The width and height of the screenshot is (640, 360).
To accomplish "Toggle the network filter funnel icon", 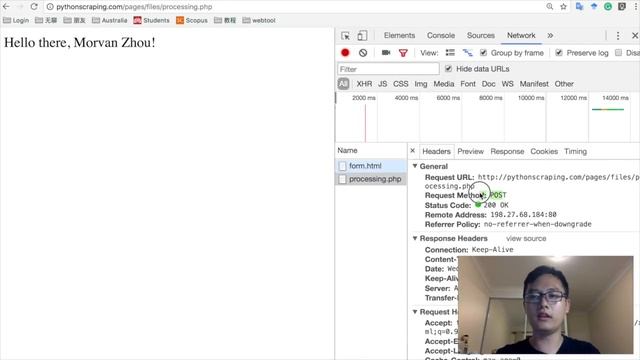I will point(403,53).
